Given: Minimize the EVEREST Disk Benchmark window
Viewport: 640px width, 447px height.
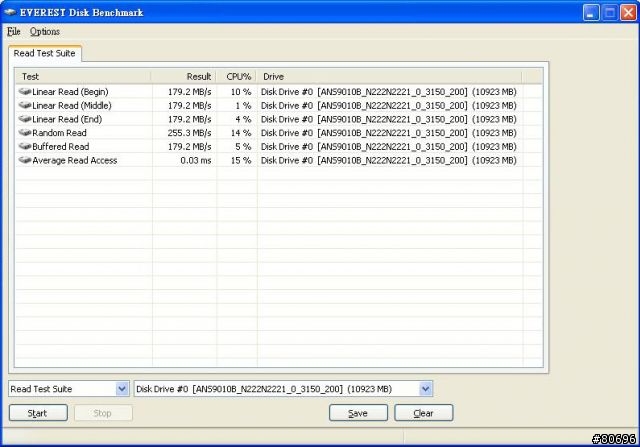Looking at the screenshot, I should (591, 12).
